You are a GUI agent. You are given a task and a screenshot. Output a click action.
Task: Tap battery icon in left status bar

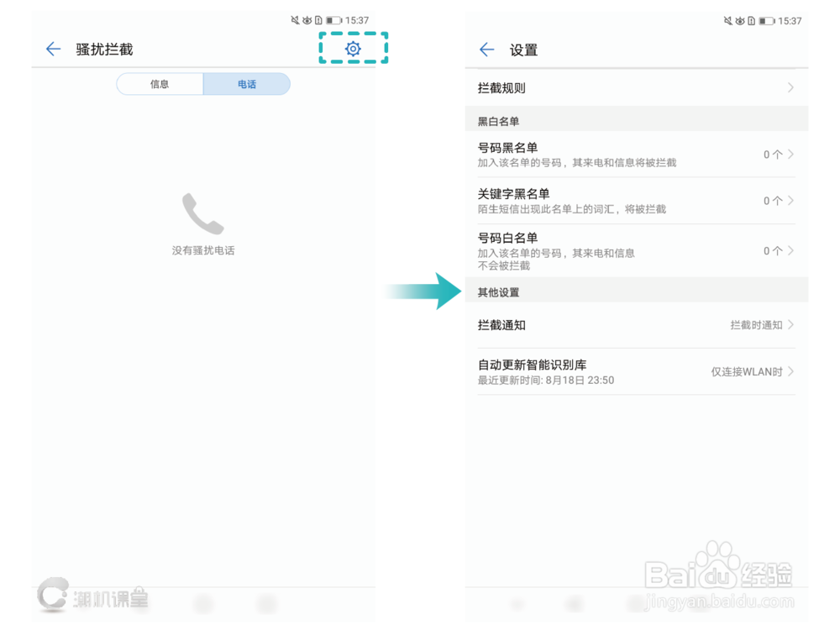tap(333, 20)
